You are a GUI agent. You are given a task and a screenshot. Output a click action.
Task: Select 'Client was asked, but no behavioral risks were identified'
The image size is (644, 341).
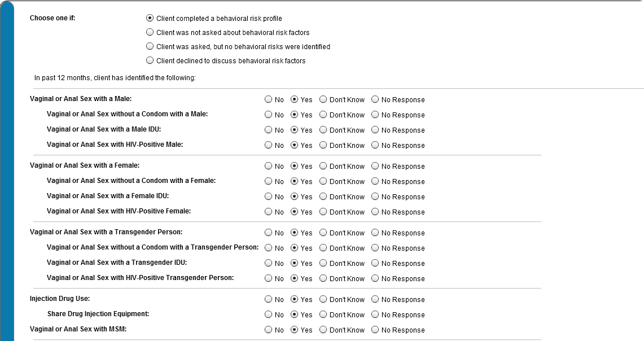(x=150, y=46)
